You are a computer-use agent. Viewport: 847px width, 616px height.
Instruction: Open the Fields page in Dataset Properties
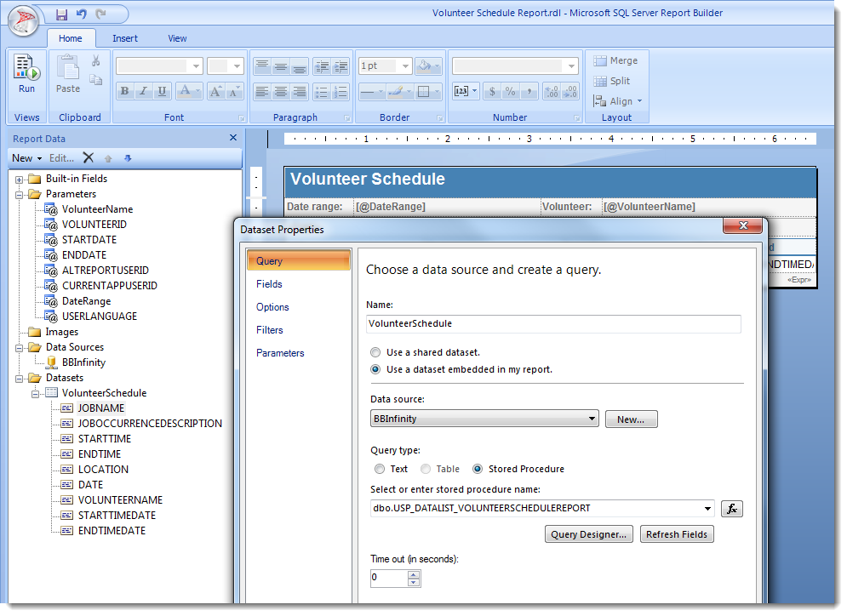pyautogui.click(x=269, y=284)
